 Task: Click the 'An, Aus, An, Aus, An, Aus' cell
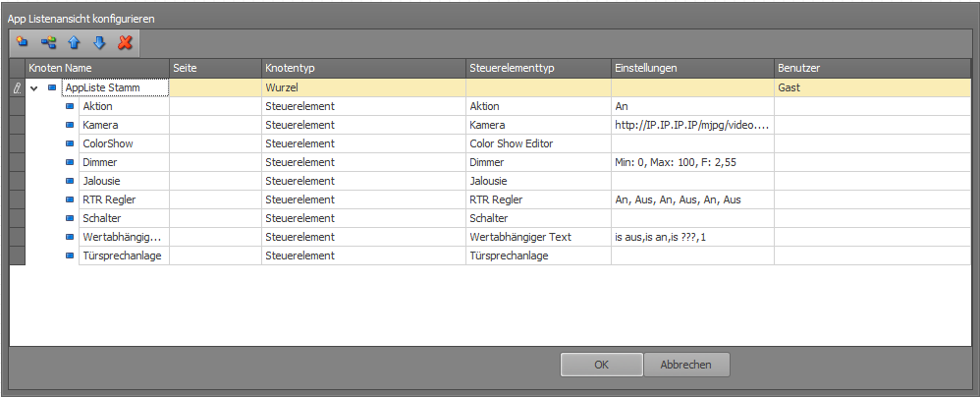point(692,200)
